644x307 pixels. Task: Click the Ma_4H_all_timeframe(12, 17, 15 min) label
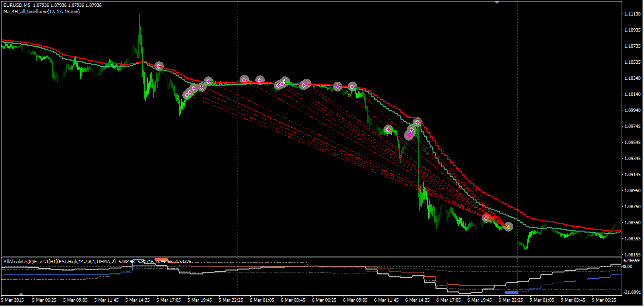41,11
